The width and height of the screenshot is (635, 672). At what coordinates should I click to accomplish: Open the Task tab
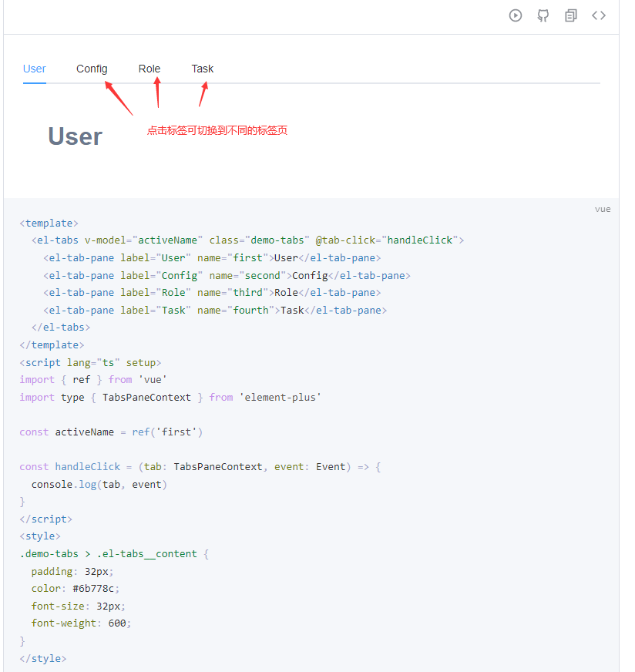tap(202, 69)
